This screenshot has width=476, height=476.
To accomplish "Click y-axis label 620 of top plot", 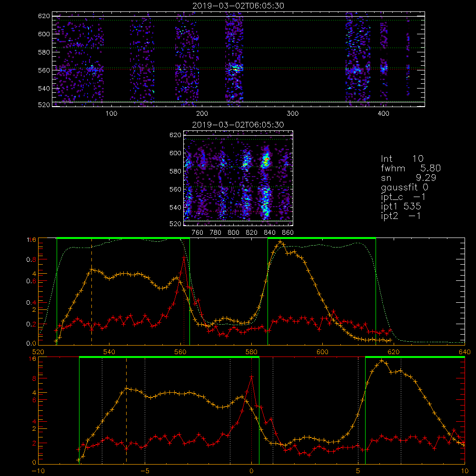I will pyautogui.click(x=44, y=16).
